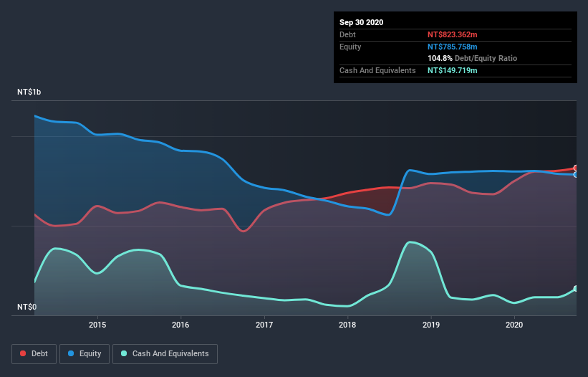Click the Equity row label in tooltip
Image resolution: width=588 pixels, height=377 pixels.
pos(350,47)
